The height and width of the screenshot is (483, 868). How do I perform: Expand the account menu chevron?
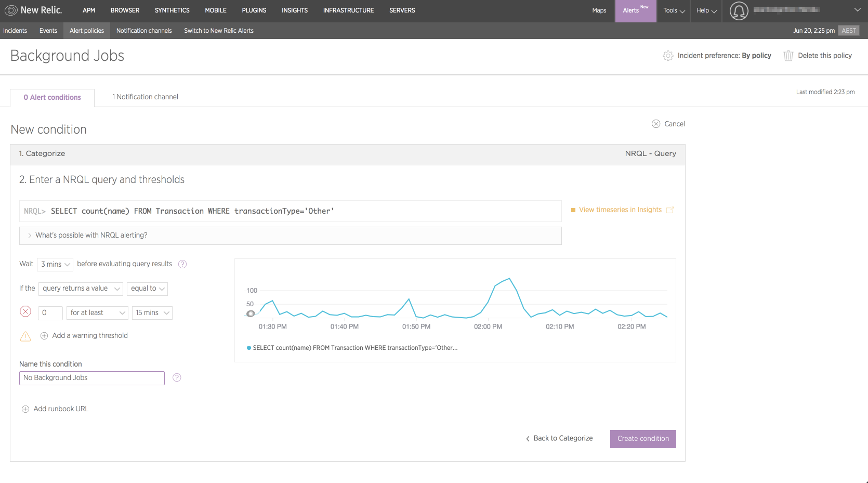857,9
